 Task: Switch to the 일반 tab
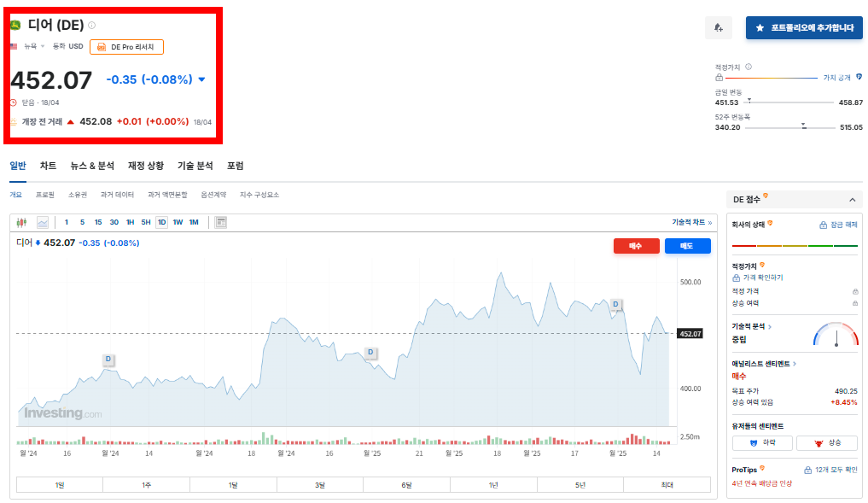tap(18, 166)
